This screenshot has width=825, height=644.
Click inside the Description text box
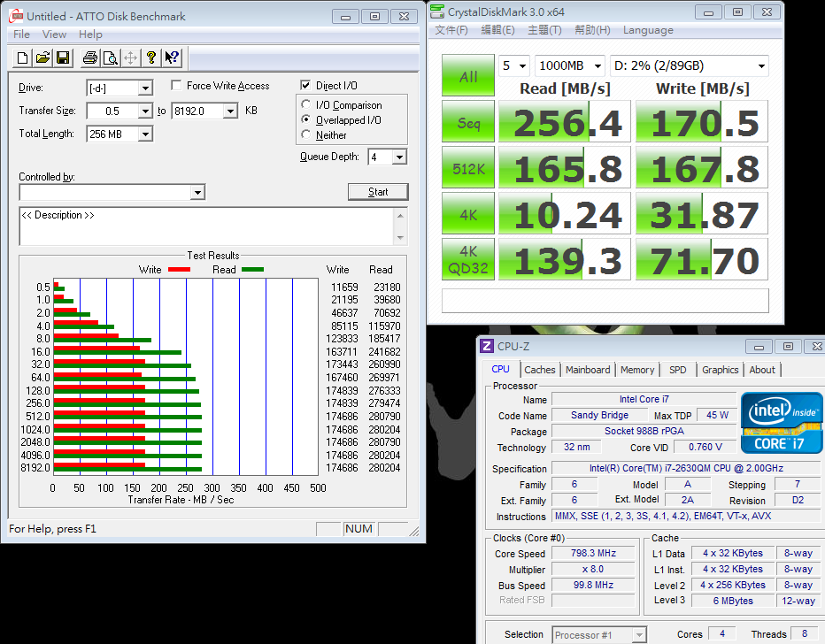click(206, 226)
